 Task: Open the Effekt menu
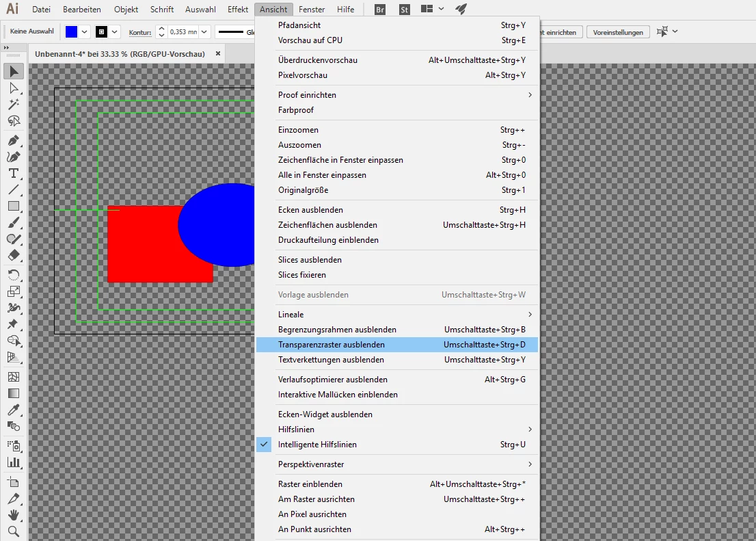click(238, 9)
